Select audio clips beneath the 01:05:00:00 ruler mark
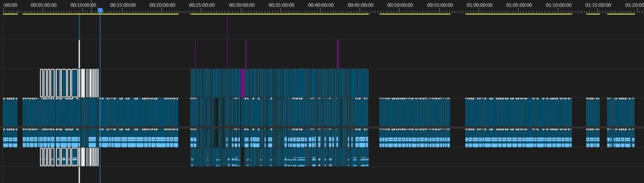The width and height of the screenshot is (644, 183). click(518, 138)
